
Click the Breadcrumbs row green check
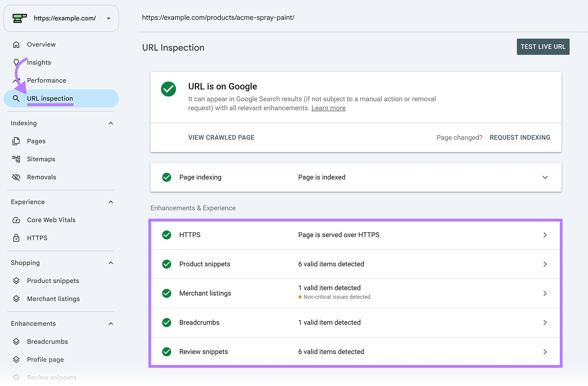(167, 322)
